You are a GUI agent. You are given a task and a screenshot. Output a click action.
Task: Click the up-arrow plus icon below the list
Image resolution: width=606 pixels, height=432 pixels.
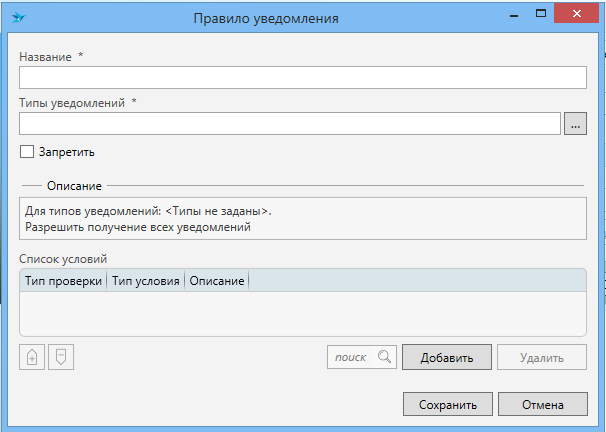32,357
